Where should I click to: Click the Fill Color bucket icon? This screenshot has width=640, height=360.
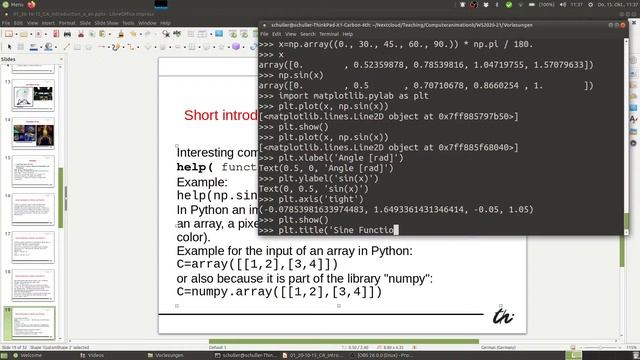pos(48,47)
